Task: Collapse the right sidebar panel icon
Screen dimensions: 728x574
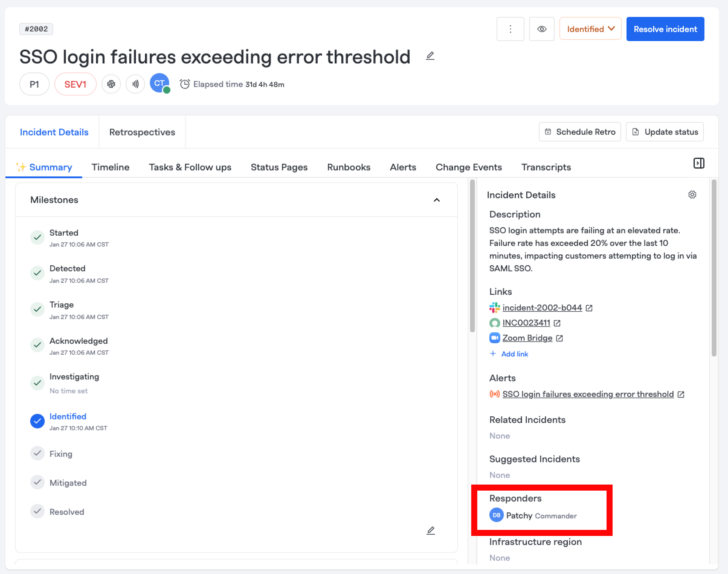Action: point(699,163)
